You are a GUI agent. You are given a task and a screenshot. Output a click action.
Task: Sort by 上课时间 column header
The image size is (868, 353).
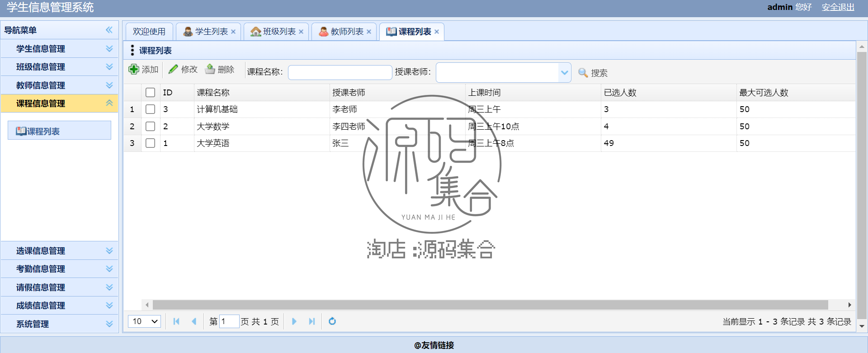coord(533,93)
